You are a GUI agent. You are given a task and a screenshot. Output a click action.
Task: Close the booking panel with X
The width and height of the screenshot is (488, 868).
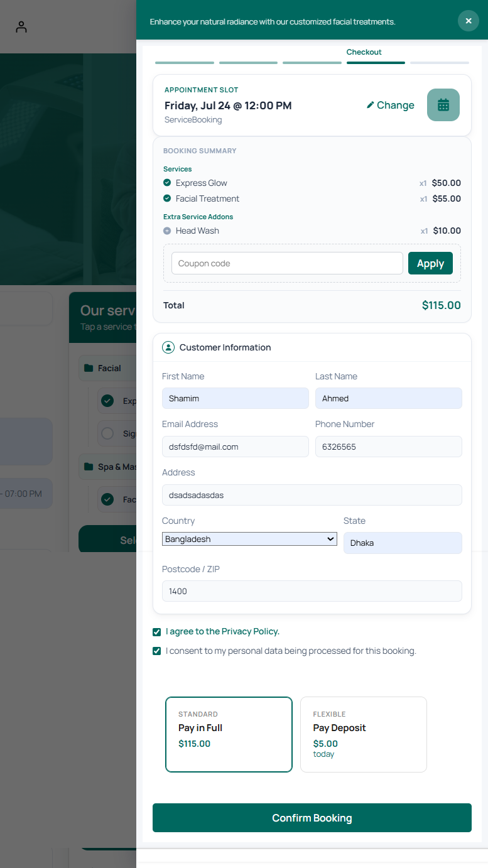tap(469, 21)
